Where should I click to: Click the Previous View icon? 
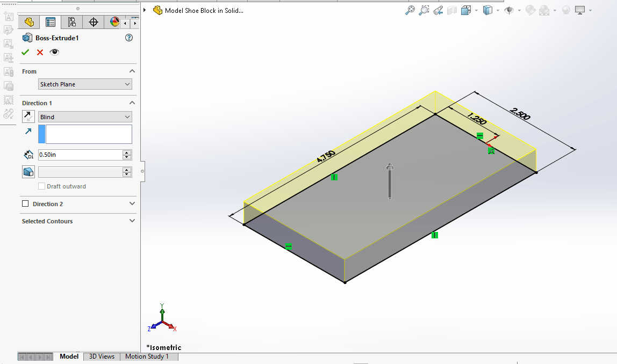tap(438, 10)
